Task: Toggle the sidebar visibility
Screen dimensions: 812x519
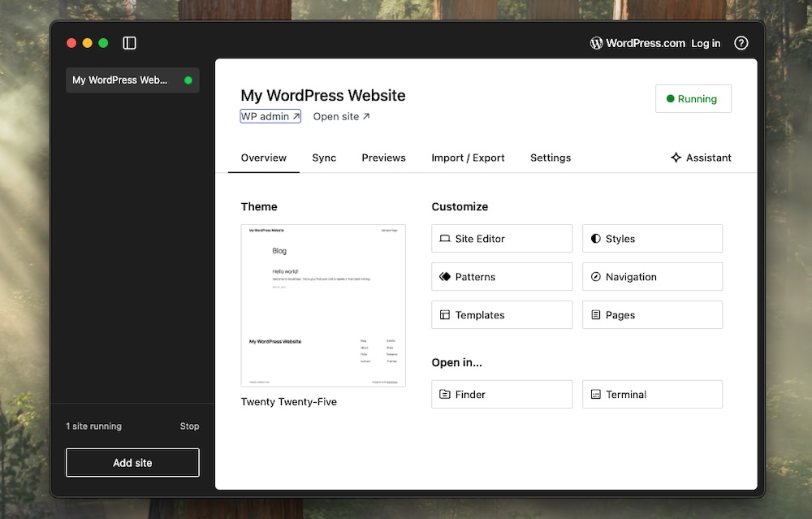Action: pos(129,42)
